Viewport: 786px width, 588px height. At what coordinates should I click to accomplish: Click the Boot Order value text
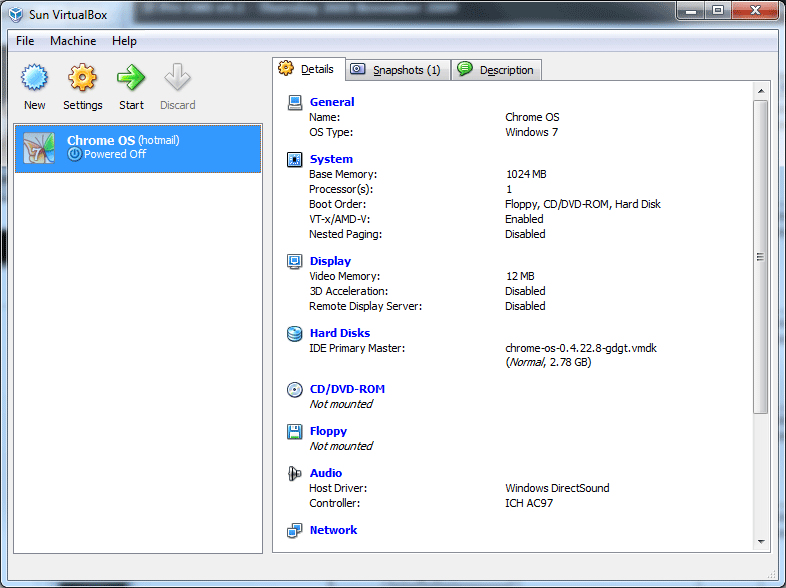pos(583,205)
